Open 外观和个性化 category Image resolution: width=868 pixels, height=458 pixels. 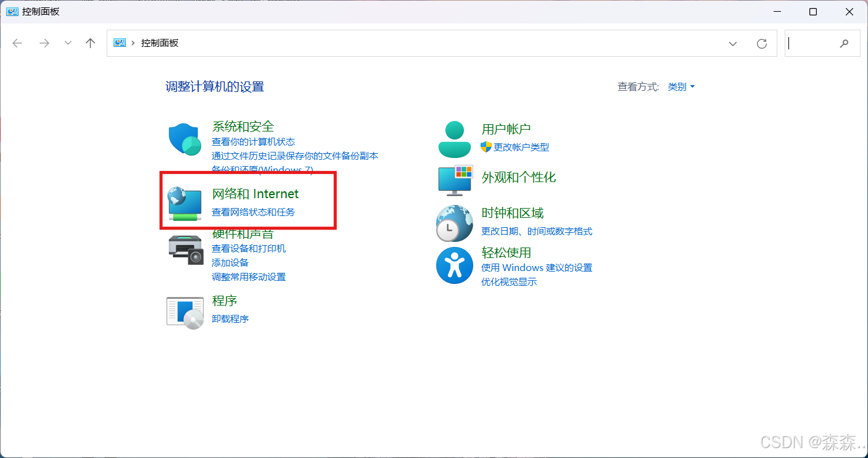pyautogui.click(x=519, y=177)
